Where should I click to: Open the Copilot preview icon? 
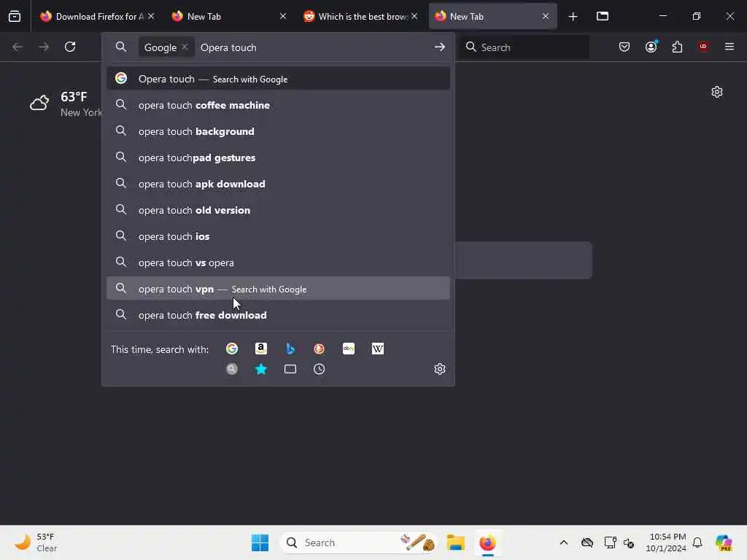coord(724,542)
